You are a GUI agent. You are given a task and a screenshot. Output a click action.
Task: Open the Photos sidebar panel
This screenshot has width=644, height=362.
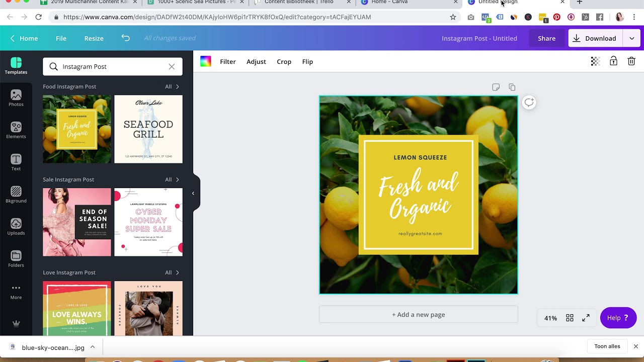(x=16, y=98)
